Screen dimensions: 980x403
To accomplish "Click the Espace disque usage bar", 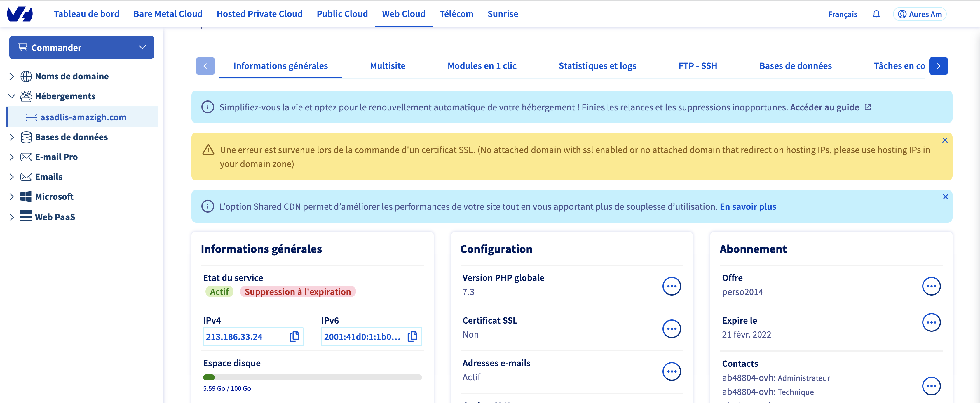I will (x=312, y=378).
